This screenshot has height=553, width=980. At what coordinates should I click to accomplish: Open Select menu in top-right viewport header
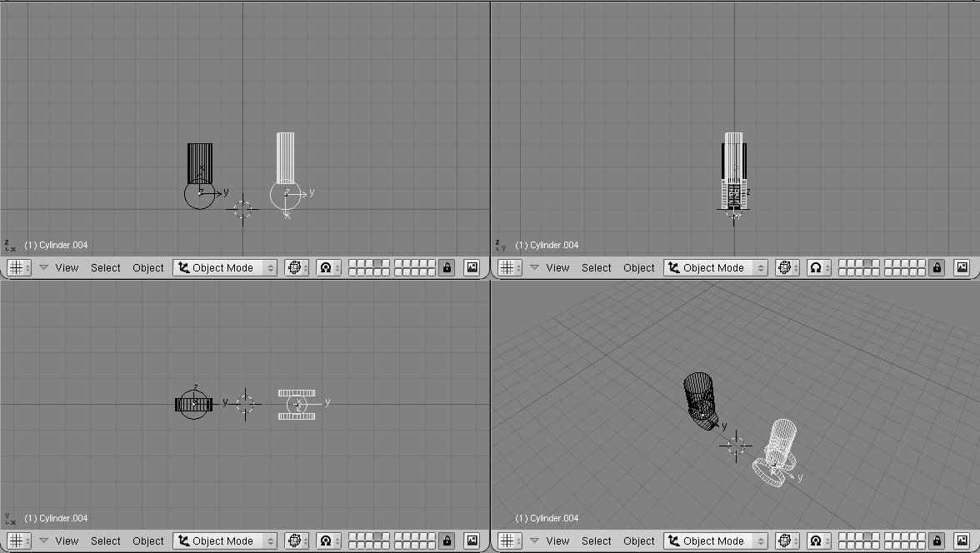coord(596,267)
